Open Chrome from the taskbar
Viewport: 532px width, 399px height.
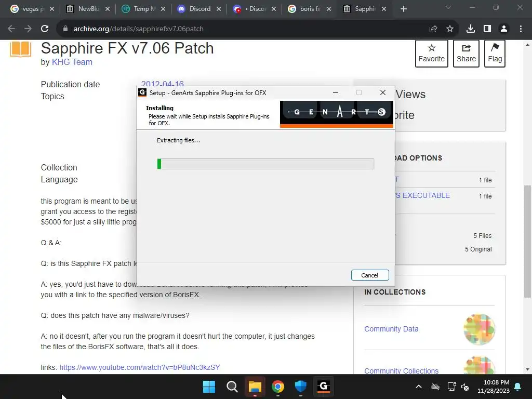[x=278, y=387]
